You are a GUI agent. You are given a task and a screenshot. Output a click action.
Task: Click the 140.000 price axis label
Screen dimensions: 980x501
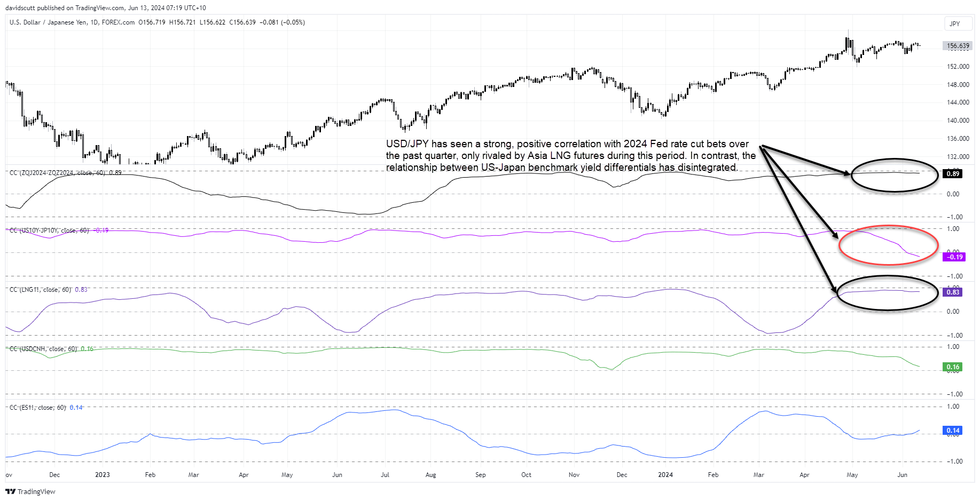[958, 121]
